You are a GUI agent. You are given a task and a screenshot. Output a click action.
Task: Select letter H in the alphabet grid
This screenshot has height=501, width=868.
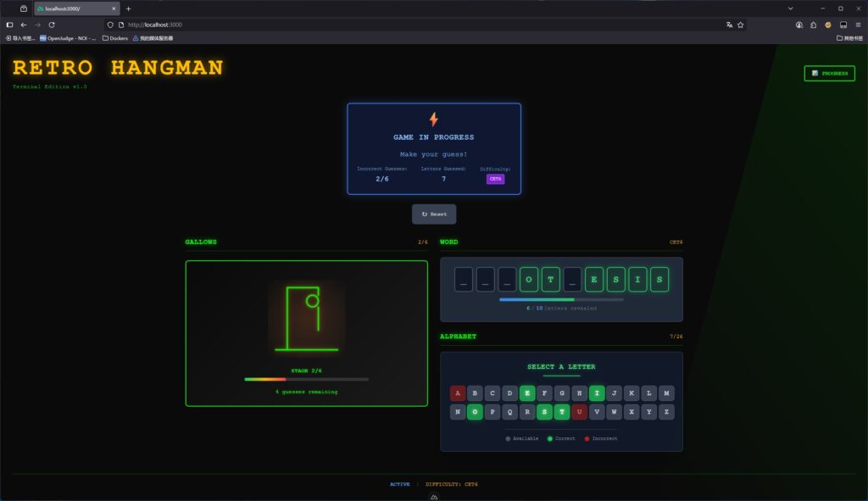click(580, 393)
